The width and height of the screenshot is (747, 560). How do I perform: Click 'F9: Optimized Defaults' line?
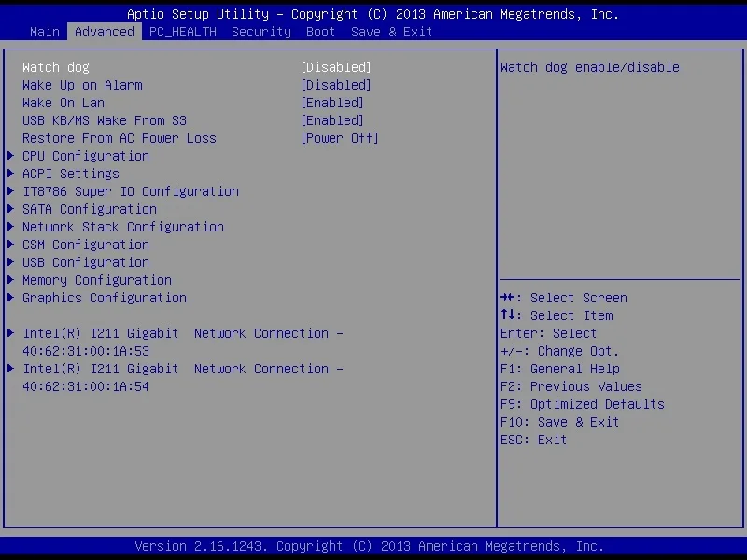[582, 404]
